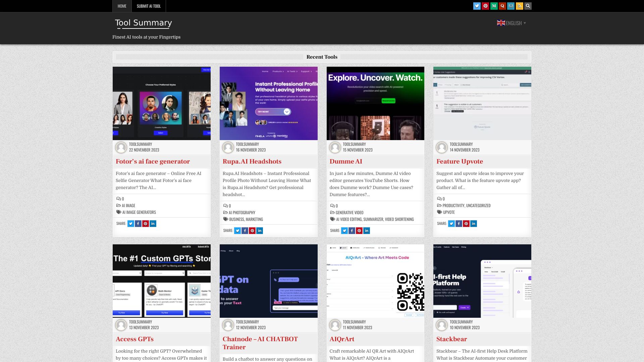Click the search icon in the top navigation bar
Screen dimensions: 644x362
528,6
